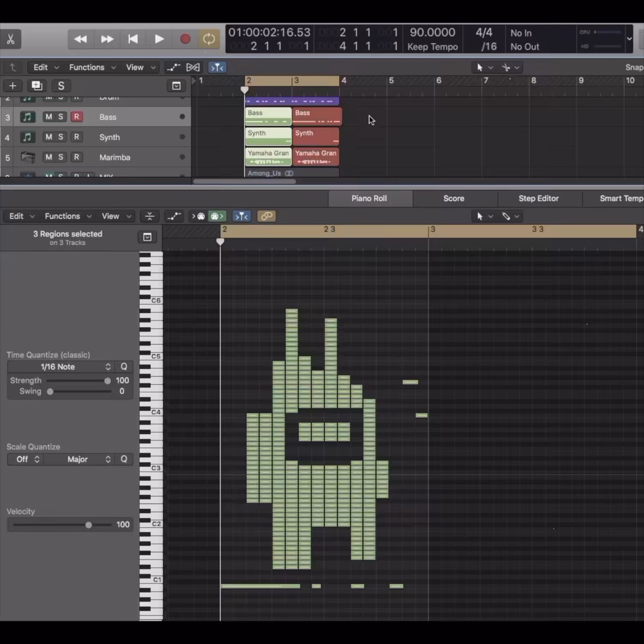Click the tracks area horizontal scrollbar
Viewport: 644px width, 644px height.
[x=244, y=182]
